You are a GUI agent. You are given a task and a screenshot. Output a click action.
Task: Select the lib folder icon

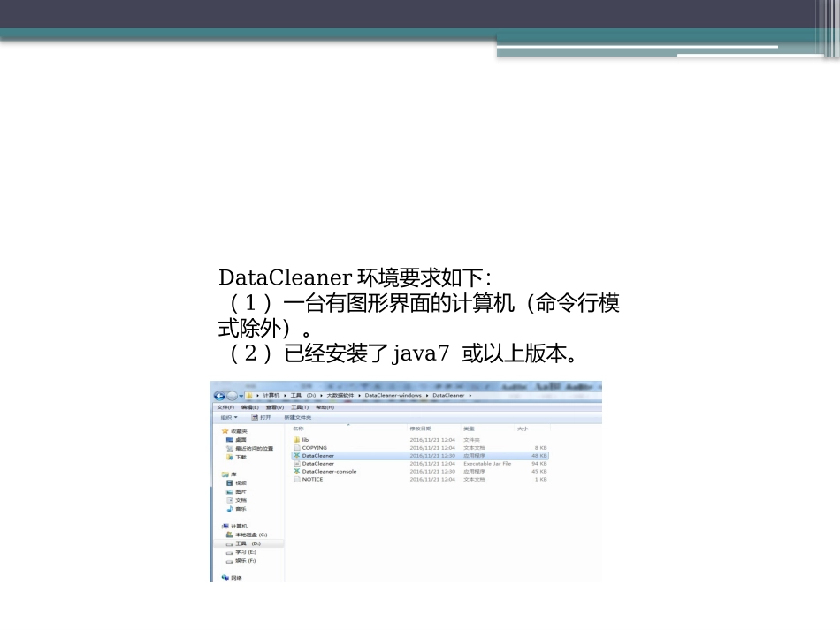point(297,439)
